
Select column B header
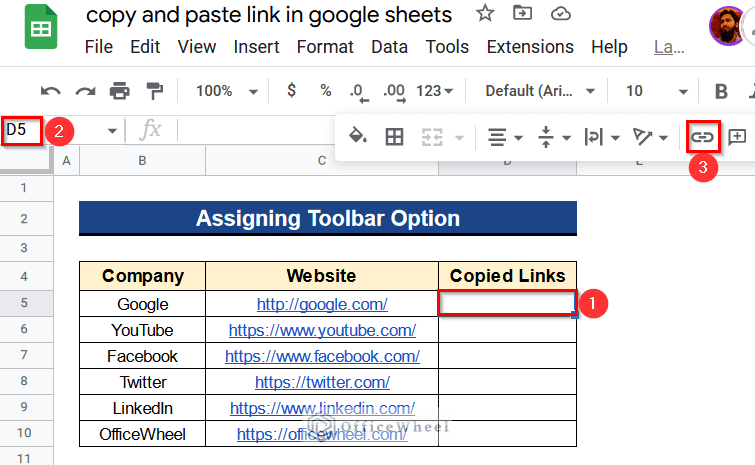point(143,161)
